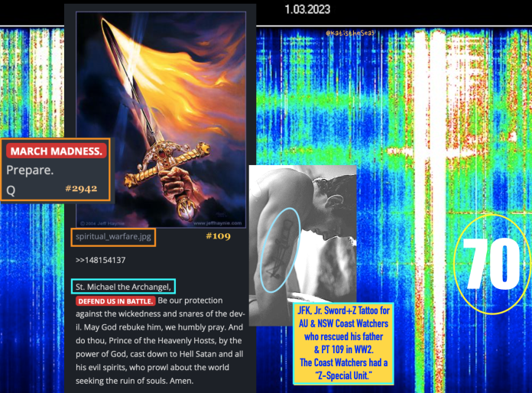
Task: Click the highlighted St. Michael the Archangel text
Action: pyautogui.click(x=122, y=287)
